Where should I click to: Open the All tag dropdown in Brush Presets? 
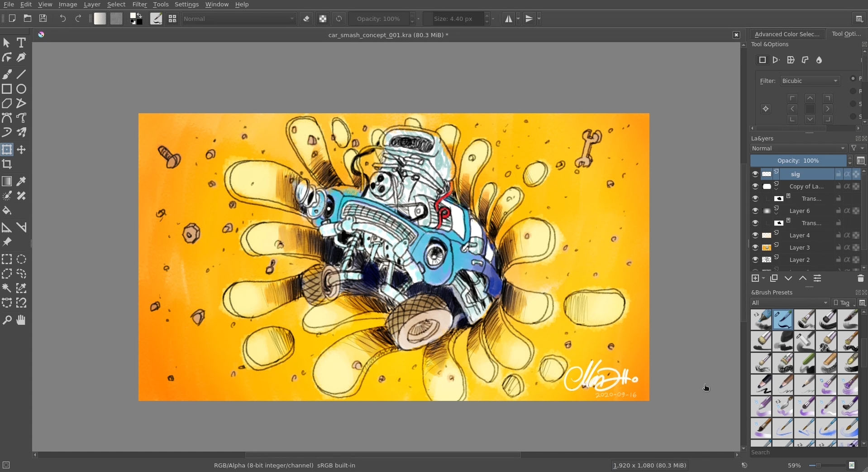[x=791, y=303]
